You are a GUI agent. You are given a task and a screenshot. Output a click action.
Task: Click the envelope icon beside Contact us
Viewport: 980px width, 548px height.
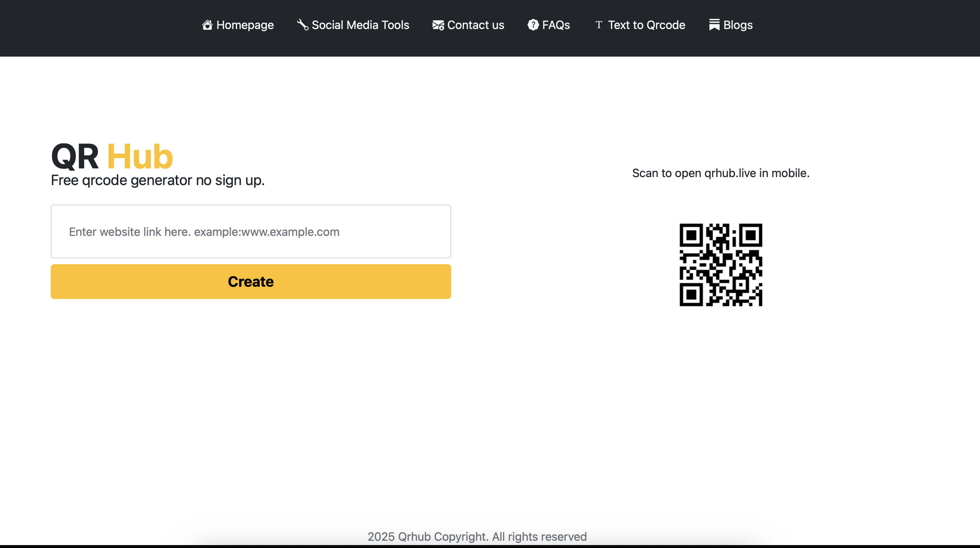[438, 25]
